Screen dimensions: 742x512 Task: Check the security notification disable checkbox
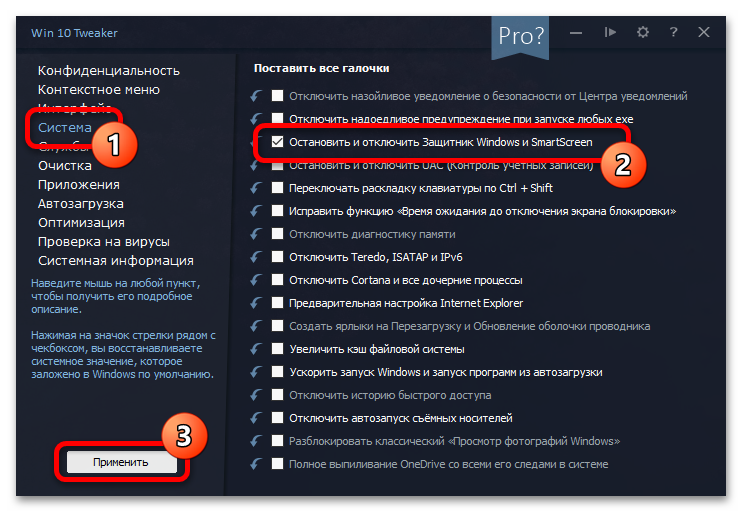[x=277, y=96]
